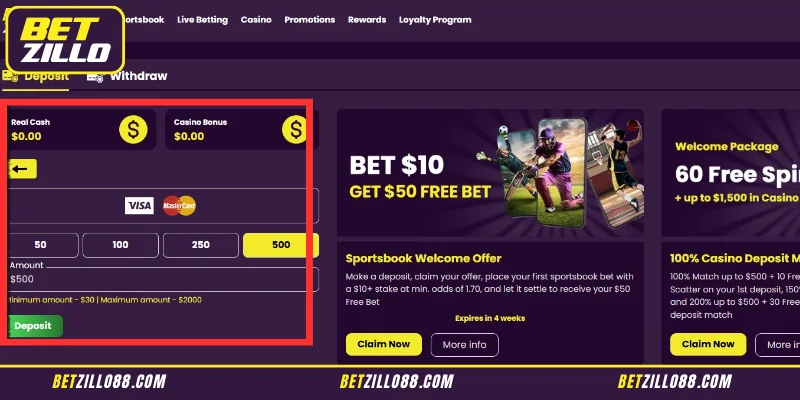
Task: Click the BetZillo logo
Action: point(66,40)
